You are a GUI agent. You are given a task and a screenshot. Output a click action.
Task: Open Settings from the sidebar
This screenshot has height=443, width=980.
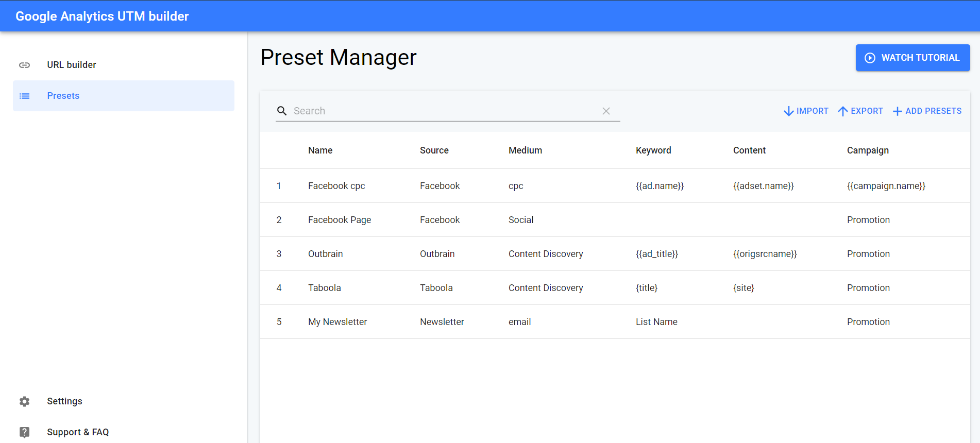[124, 401]
